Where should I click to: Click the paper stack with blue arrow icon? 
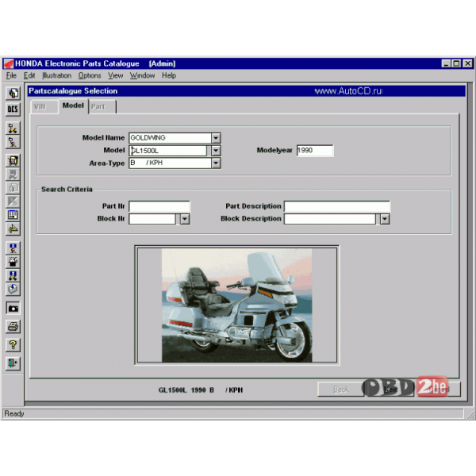[x=13, y=289]
